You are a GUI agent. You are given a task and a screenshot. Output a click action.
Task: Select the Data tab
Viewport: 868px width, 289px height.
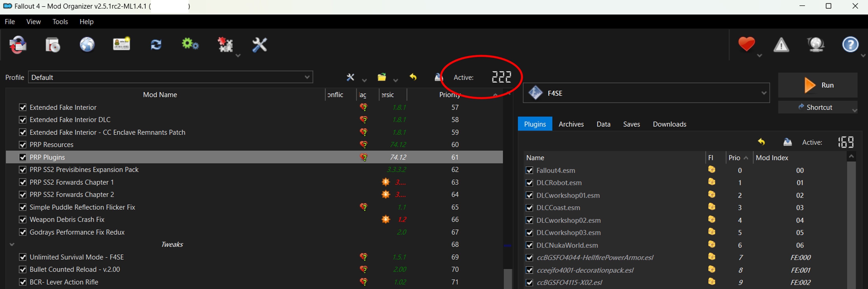click(603, 124)
